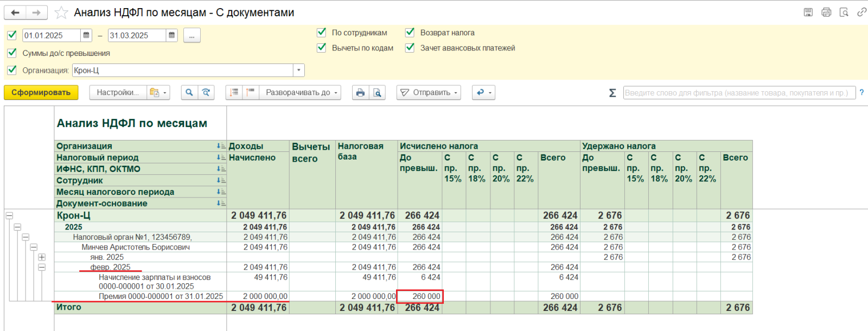This screenshot has width=868, height=331.
Task: Open print preview in report toolbar
Action: [x=377, y=93]
